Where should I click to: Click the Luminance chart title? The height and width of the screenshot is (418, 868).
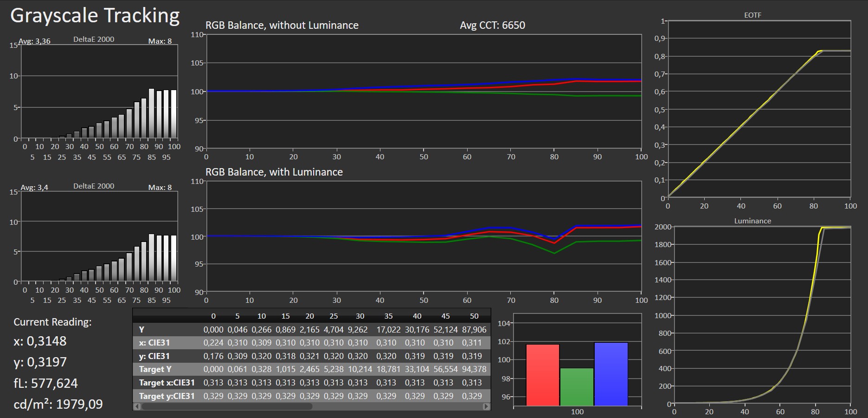click(752, 221)
